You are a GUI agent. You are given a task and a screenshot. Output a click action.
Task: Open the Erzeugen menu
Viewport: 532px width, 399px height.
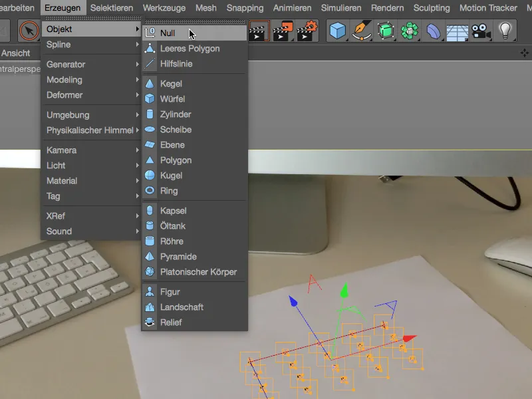63,8
